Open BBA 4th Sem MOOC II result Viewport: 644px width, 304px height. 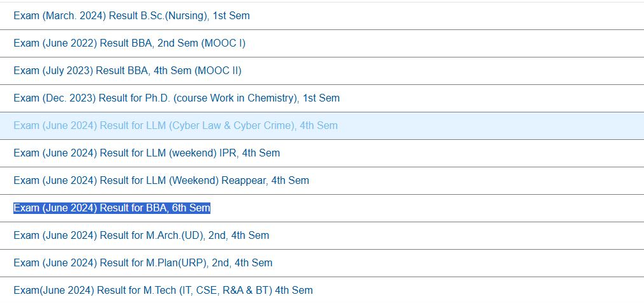(x=128, y=70)
